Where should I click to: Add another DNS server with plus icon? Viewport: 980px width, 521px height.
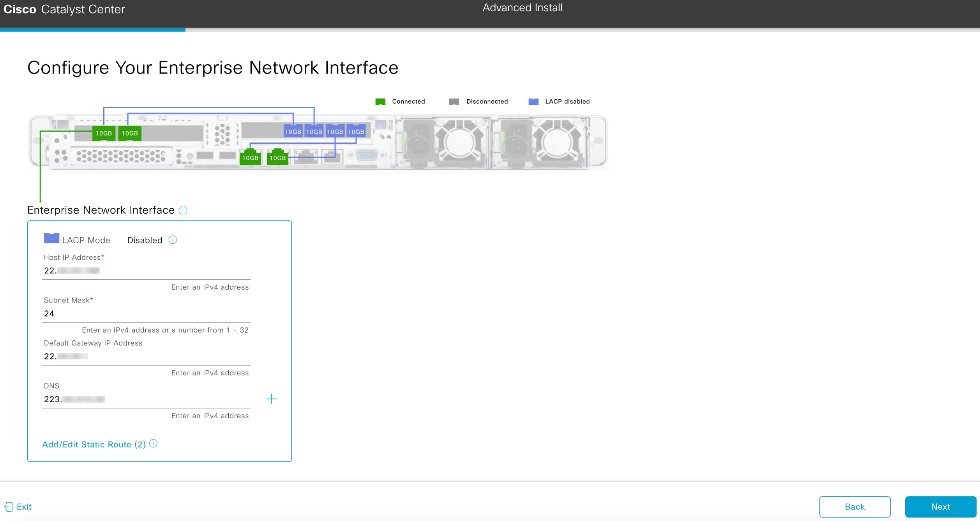272,399
